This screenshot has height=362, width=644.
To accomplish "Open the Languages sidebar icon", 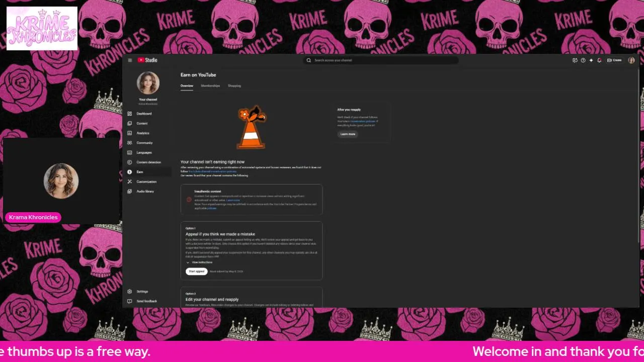I will click(x=130, y=152).
